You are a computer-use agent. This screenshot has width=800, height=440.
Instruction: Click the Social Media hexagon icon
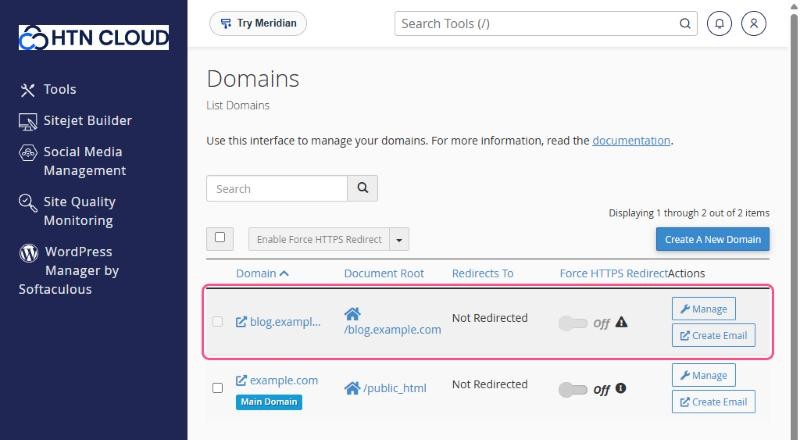28,153
